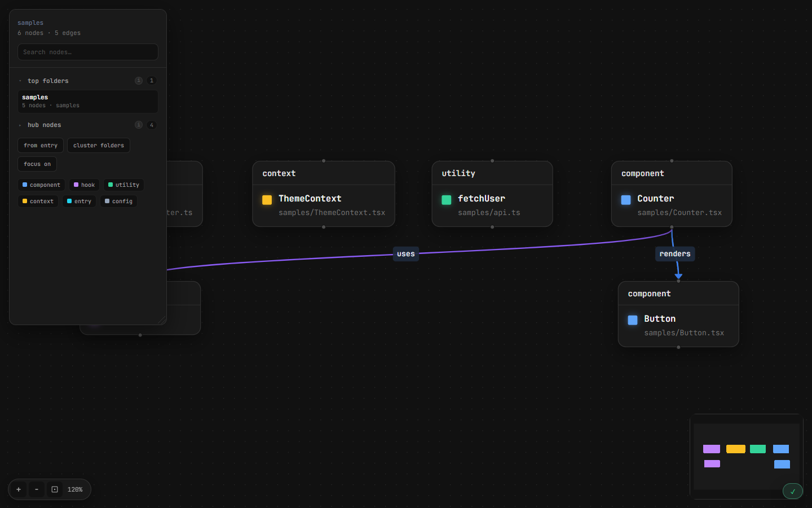The width and height of the screenshot is (812, 508).
Task: Select the ThemeContext node title
Action: (310, 199)
